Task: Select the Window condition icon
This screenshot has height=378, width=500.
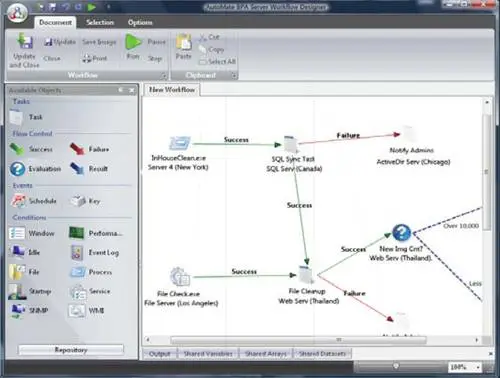Action: click(x=17, y=233)
